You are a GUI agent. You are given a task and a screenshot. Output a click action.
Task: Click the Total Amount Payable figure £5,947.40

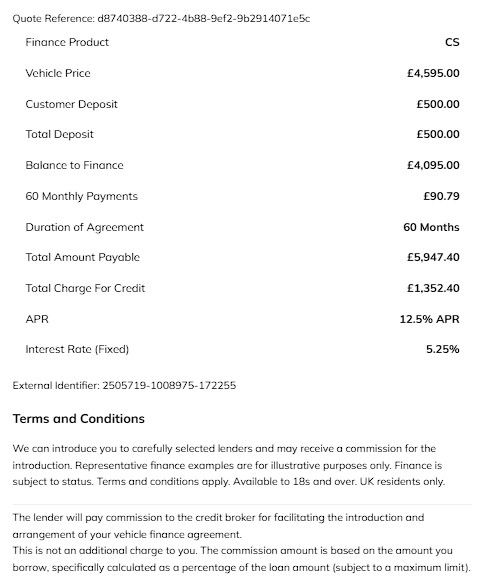click(433, 257)
